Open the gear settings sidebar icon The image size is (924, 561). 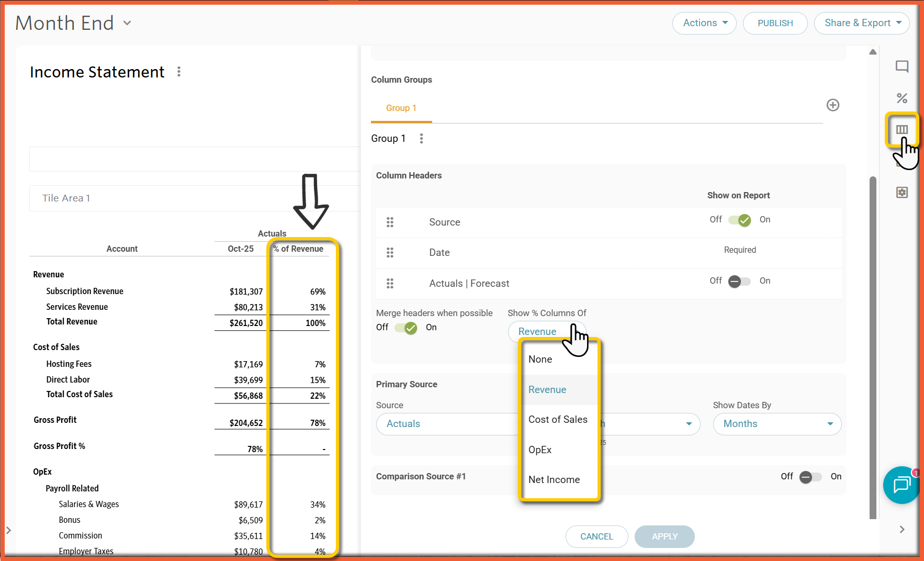[x=902, y=192]
